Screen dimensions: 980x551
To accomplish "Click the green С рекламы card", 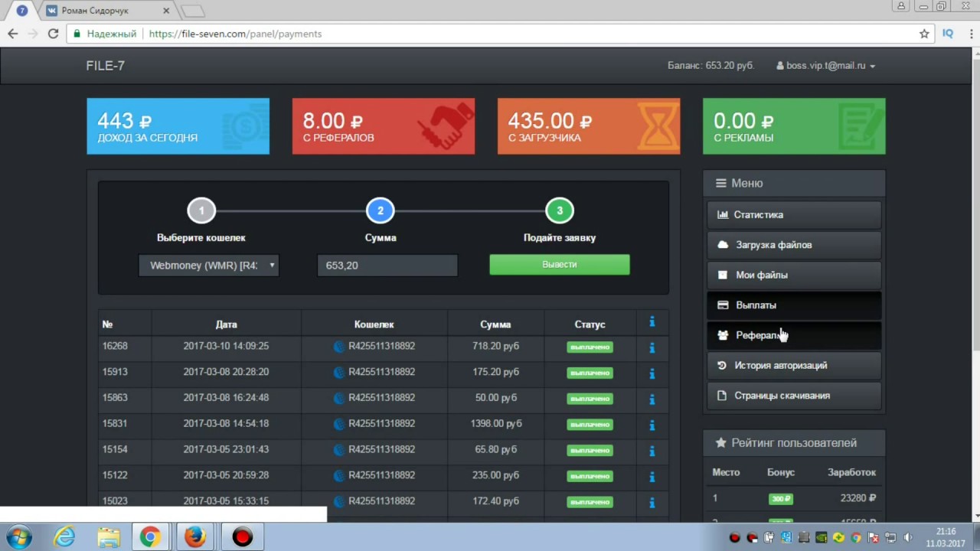I will [794, 126].
